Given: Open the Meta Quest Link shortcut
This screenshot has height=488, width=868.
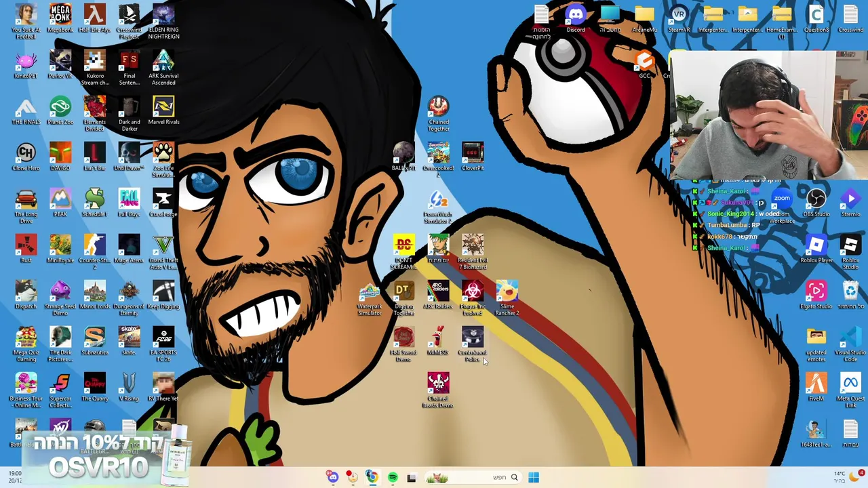Looking at the screenshot, I should click(x=850, y=390).
